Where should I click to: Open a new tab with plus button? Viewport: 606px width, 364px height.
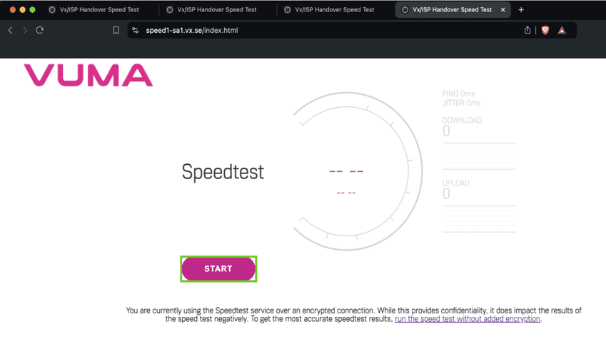(x=521, y=10)
